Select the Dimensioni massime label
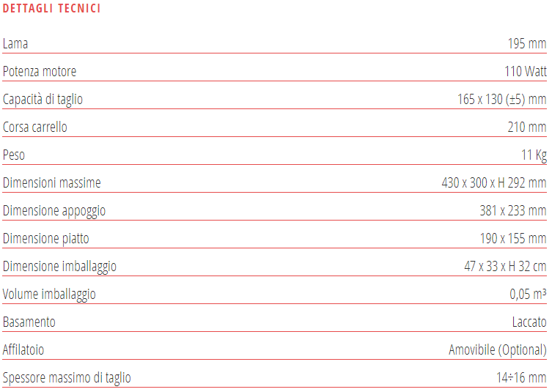552x392 pixels. tap(52, 182)
